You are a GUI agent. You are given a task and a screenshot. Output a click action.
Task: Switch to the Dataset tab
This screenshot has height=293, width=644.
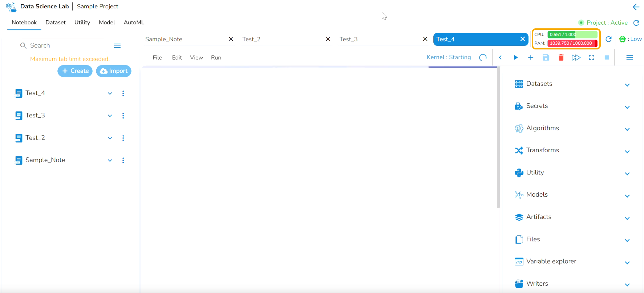coord(56,23)
